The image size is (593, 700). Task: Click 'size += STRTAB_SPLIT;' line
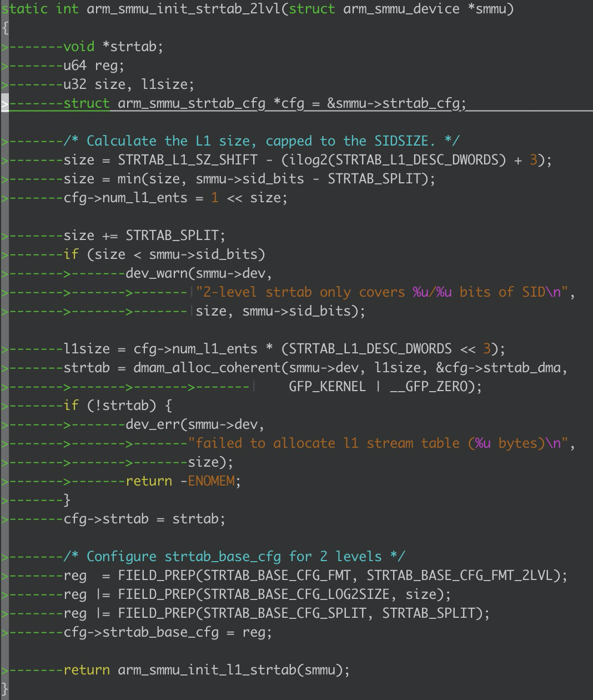click(144, 236)
